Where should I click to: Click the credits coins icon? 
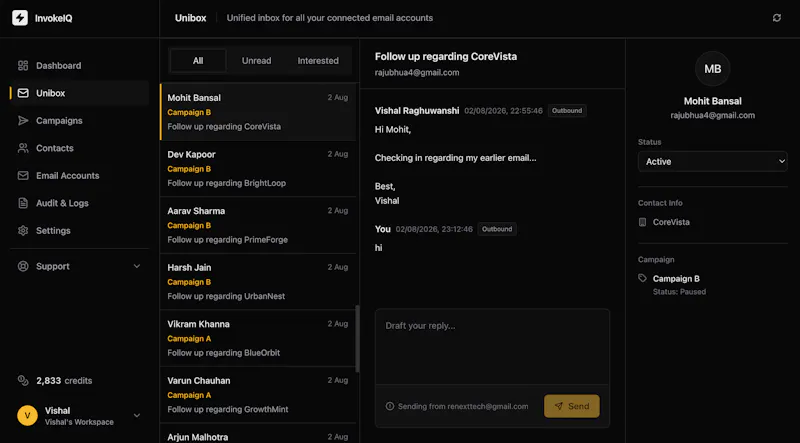23,380
